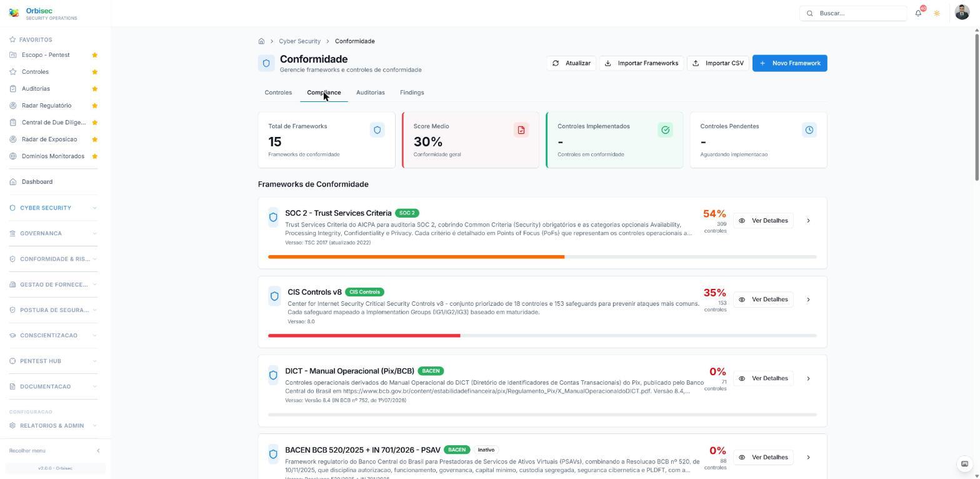
Task: View details of SOC 2 framework
Action: pyautogui.click(x=763, y=221)
